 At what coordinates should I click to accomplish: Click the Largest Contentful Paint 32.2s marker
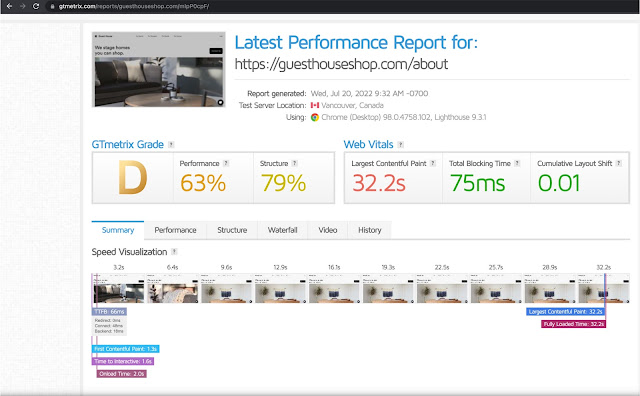coord(565,311)
